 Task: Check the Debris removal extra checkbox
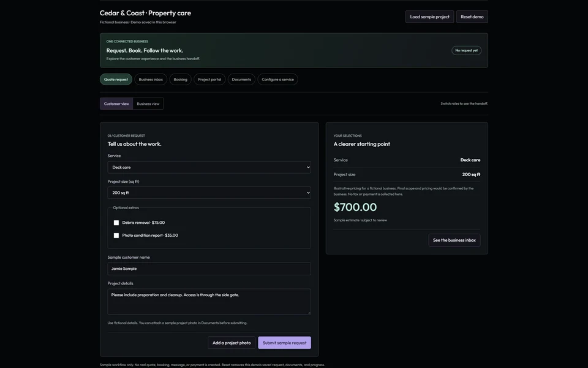point(116,223)
